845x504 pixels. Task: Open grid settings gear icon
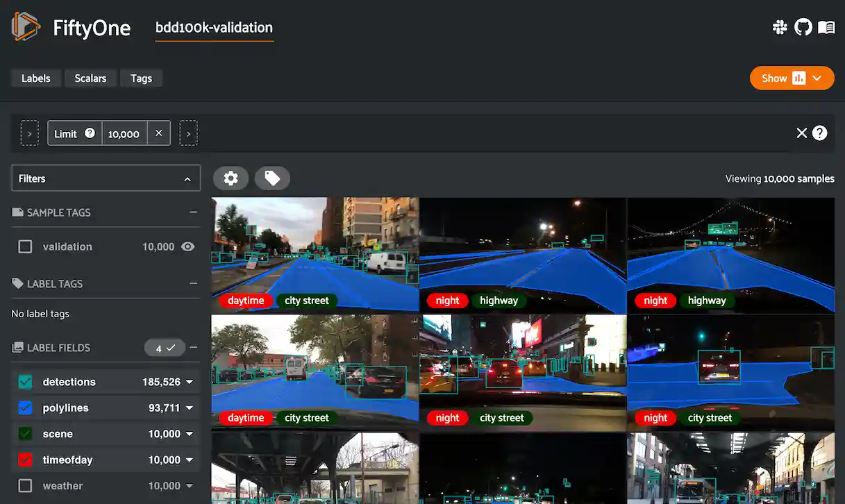point(231,178)
